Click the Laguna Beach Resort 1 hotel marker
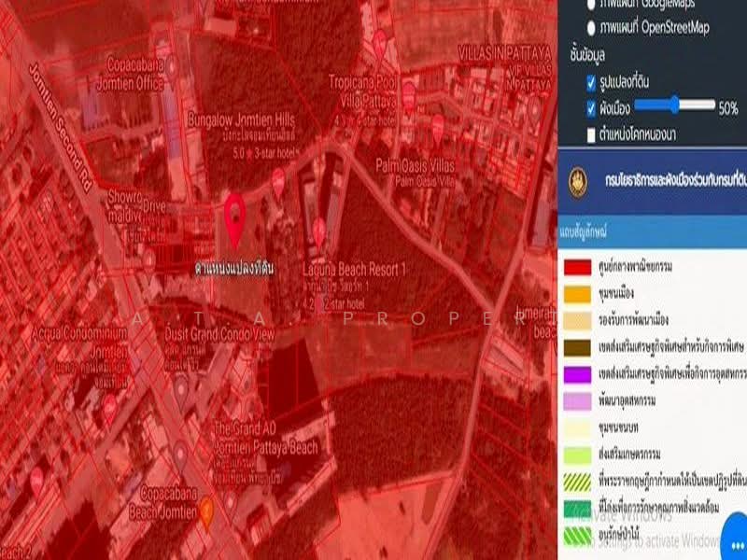The width and height of the screenshot is (747, 560). coord(319,229)
